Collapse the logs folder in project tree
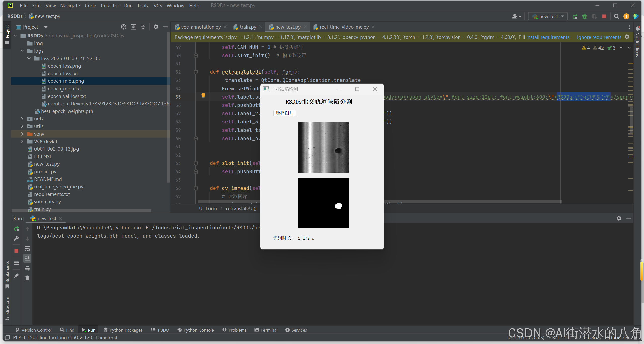 (x=22, y=51)
